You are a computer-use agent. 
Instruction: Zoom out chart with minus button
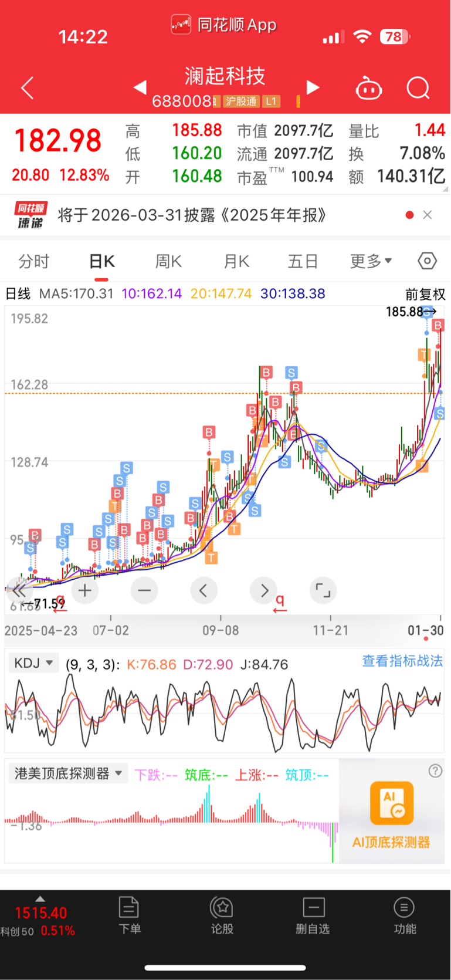(x=144, y=590)
